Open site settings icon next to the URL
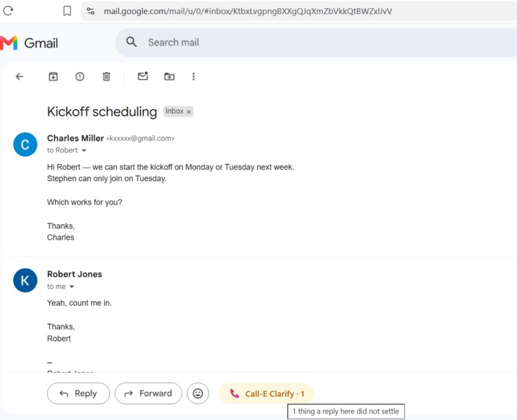The width and height of the screenshot is (517, 420). tap(91, 11)
